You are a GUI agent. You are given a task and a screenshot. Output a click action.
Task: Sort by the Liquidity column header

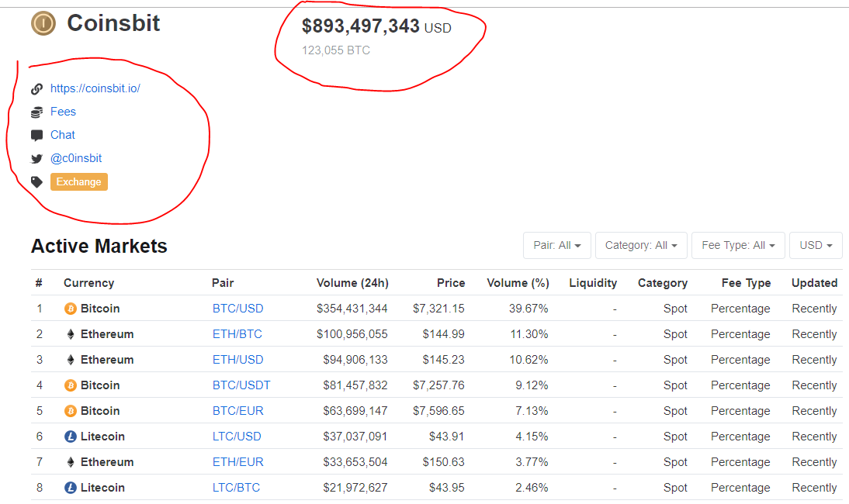(x=593, y=283)
